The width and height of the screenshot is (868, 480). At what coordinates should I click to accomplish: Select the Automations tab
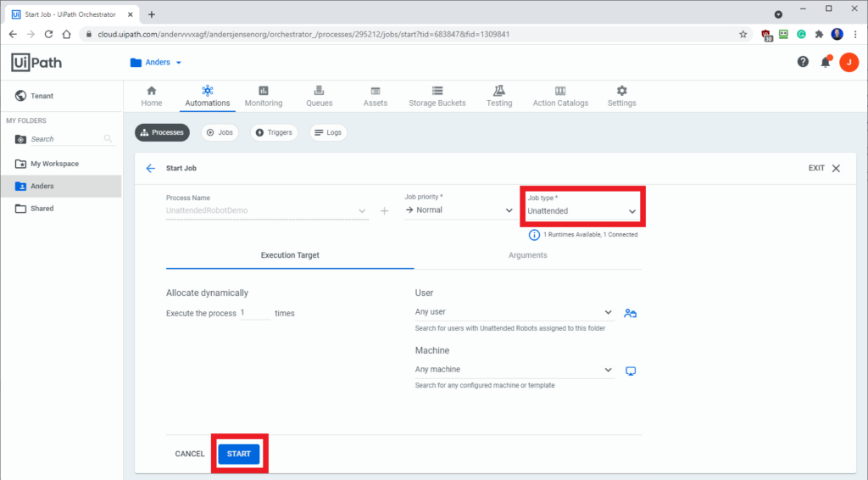pos(208,97)
